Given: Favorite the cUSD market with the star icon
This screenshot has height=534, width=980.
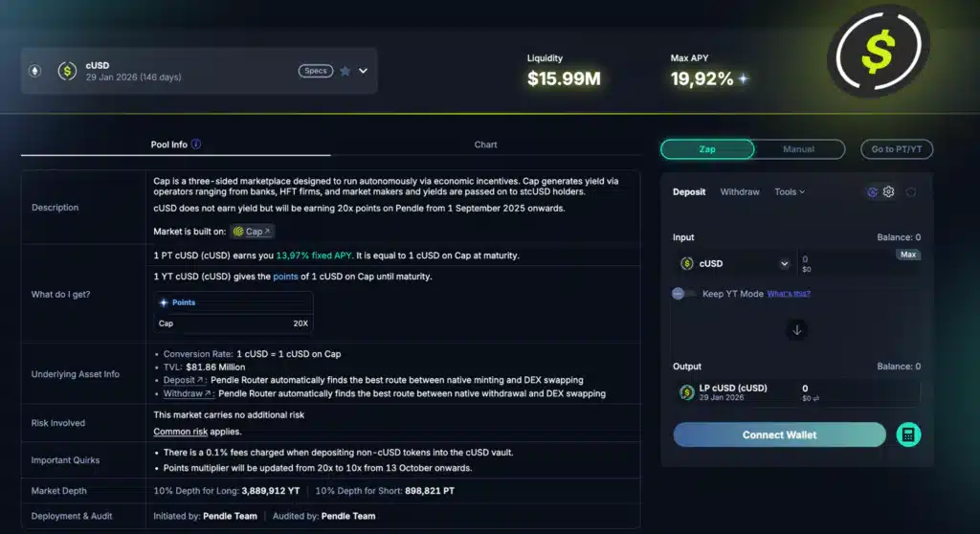Looking at the screenshot, I should [x=345, y=71].
